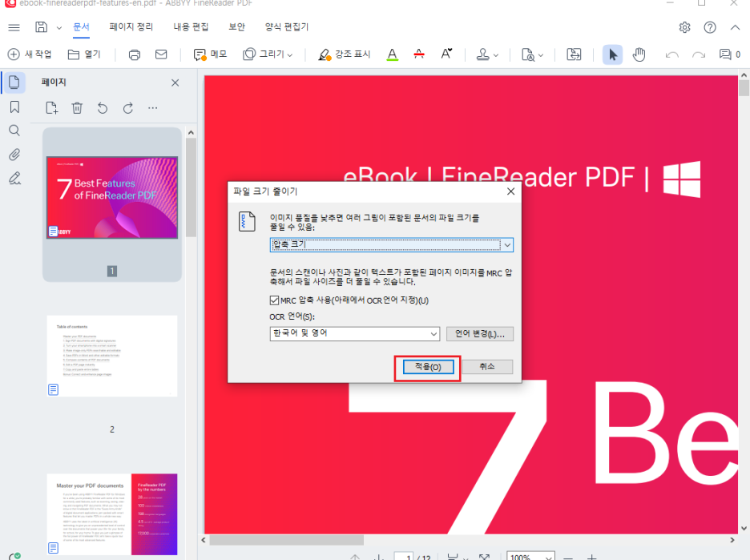
Task: Click 열기 to open a file
Action: click(x=84, y=54)
